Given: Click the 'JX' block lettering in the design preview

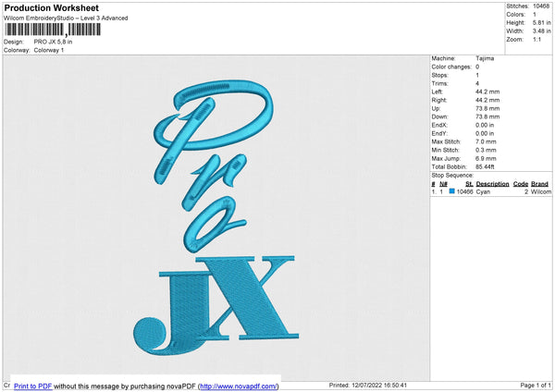Looking at the screenshot, I should (216, 305).
